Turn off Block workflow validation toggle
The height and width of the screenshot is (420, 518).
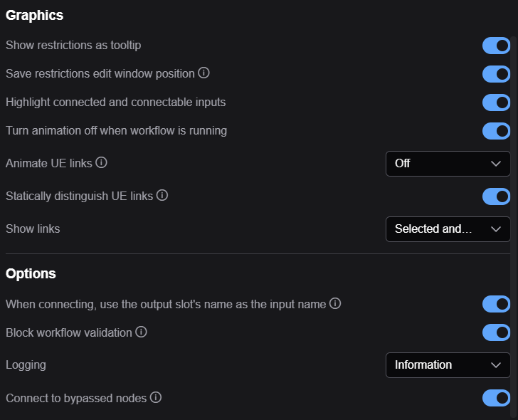click(496, 332)
